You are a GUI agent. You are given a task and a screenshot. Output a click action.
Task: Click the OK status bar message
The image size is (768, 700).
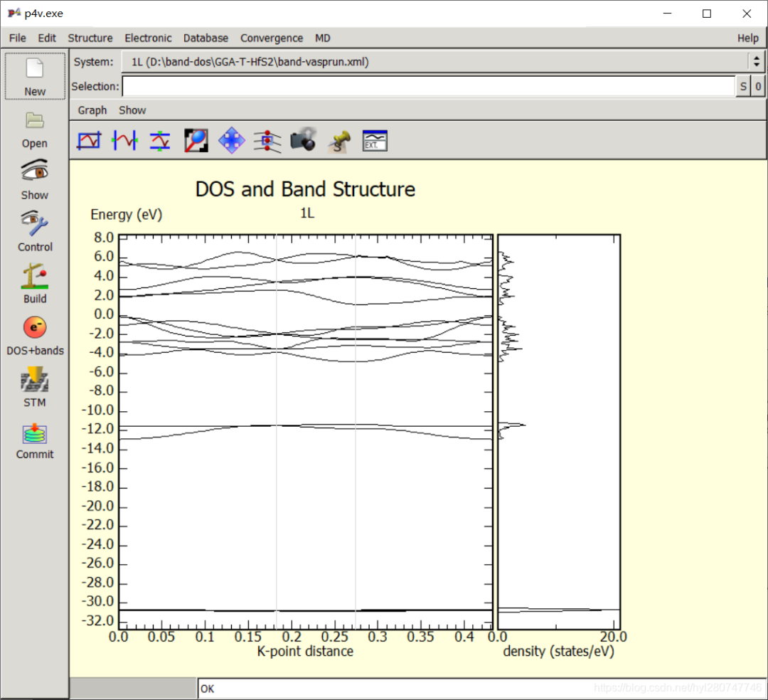coord(207,689)
